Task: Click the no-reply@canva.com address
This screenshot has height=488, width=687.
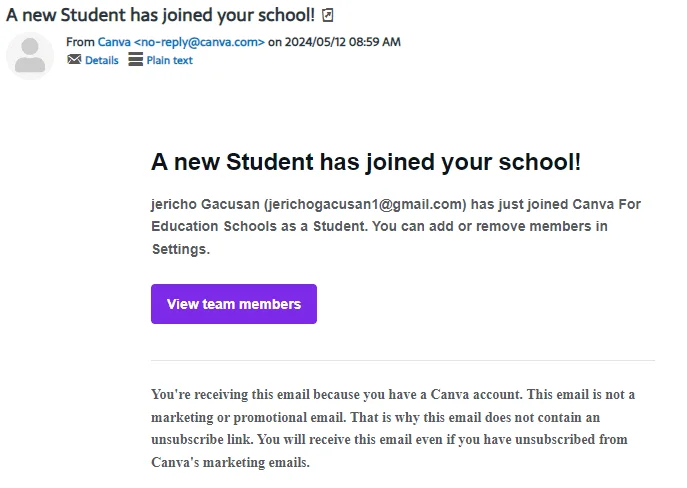Action: (x=199, y=42)
